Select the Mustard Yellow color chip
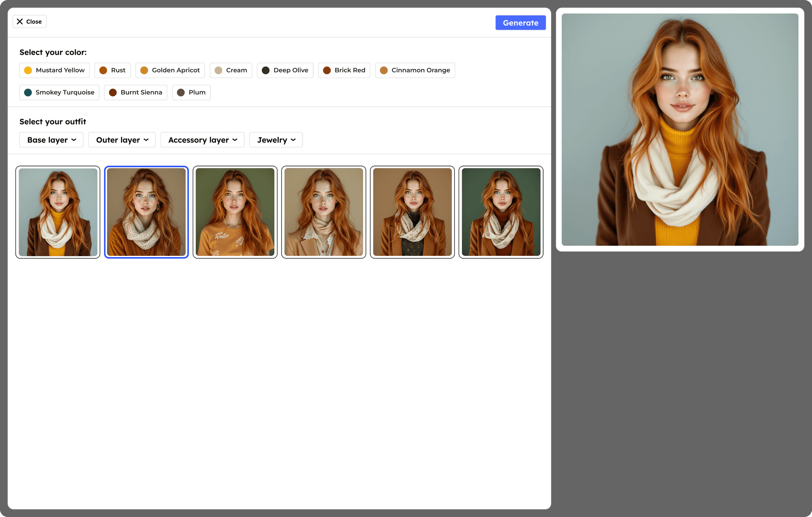Image resolution: width=812 pixels, height=517 pixels. pos(54,70)
